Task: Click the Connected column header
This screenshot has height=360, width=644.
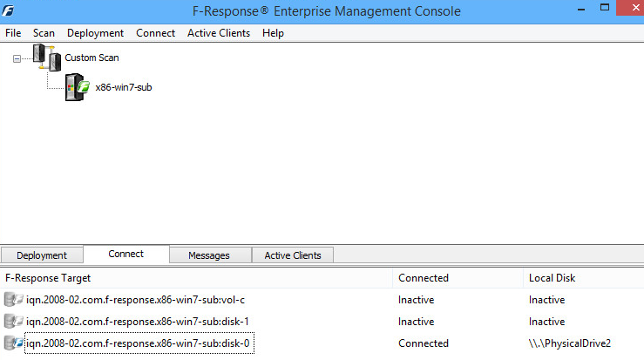Action: 458,278
